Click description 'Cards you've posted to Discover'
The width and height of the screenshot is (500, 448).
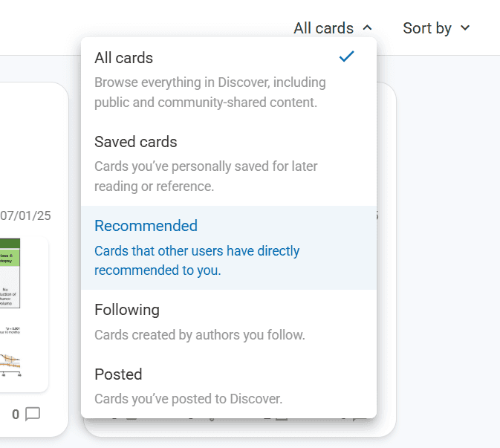pyautogui.click(x=188, y=399)
